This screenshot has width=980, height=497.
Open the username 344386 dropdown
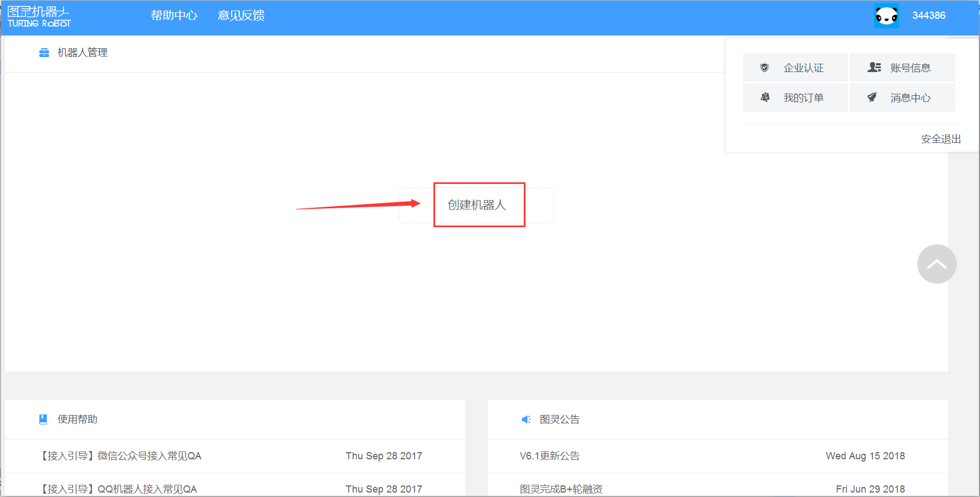(x=928, y=16)
